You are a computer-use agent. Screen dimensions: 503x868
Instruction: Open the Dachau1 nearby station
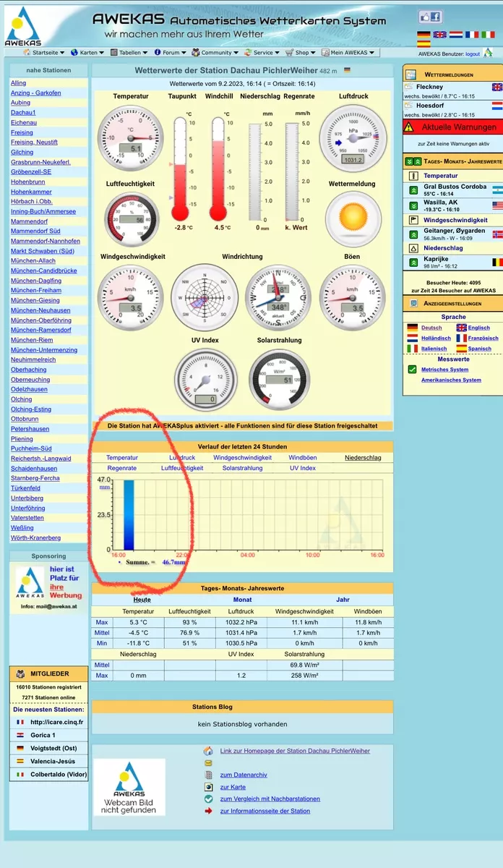pos(23,113)
